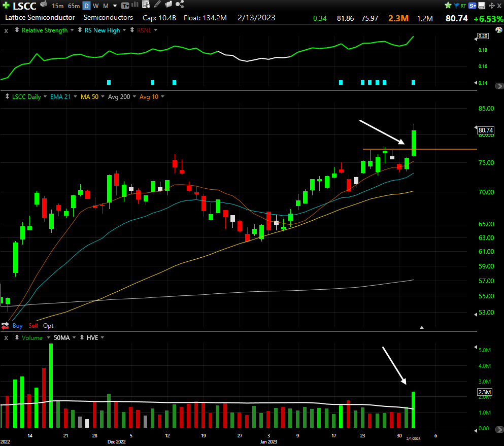
Task: Close the chart with top-right X
Action: pos(499,6)
